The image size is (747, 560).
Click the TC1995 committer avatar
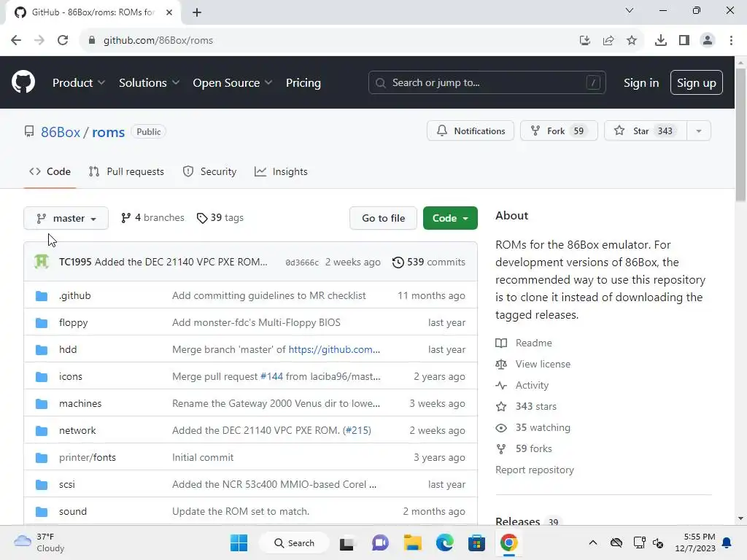click(42, 262)
